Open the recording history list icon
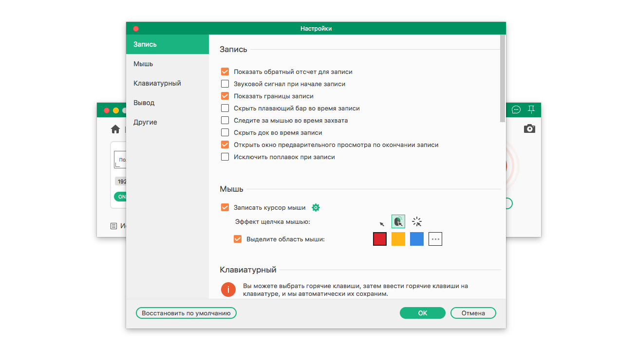Screen dimensions: 636x364 113,226
